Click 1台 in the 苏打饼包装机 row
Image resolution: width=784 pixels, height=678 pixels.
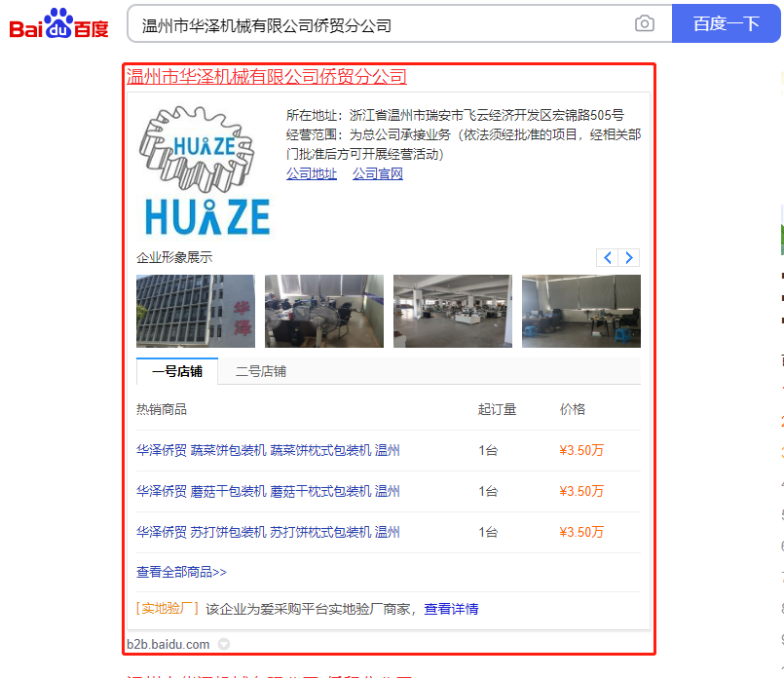coord(488,533)
